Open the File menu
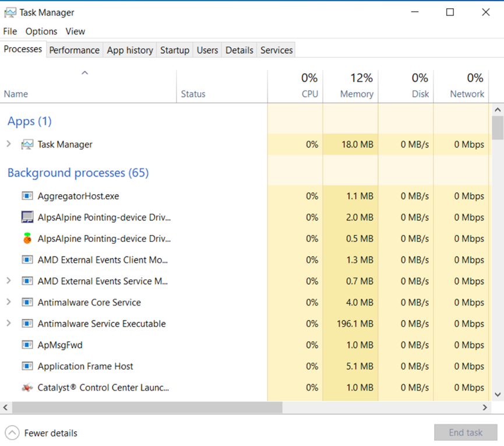 (x=10, y=31)
